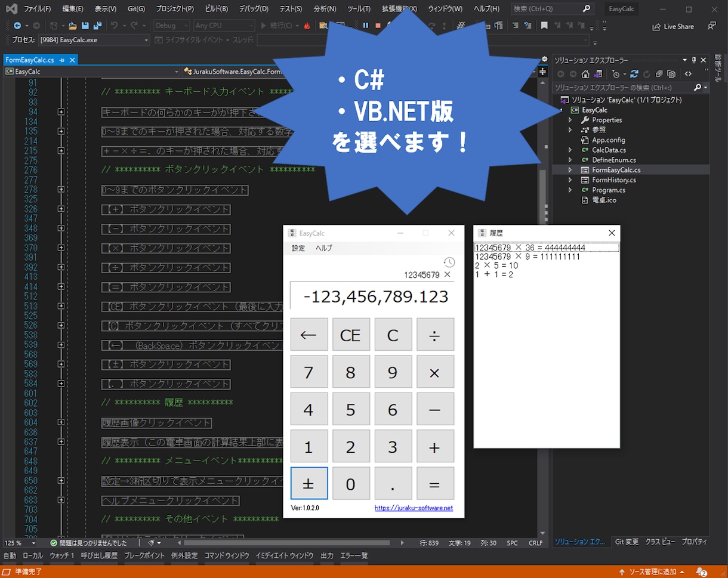Image resolution: width=728 pixels, height=578 pixels.
Task: Click the Open File folder icon
Action: [72, 26]
